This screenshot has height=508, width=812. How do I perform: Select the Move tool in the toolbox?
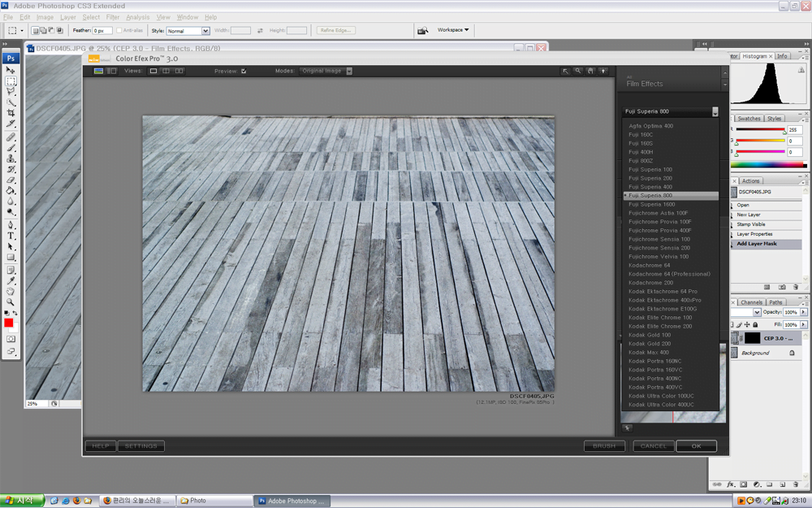point(11,71)
